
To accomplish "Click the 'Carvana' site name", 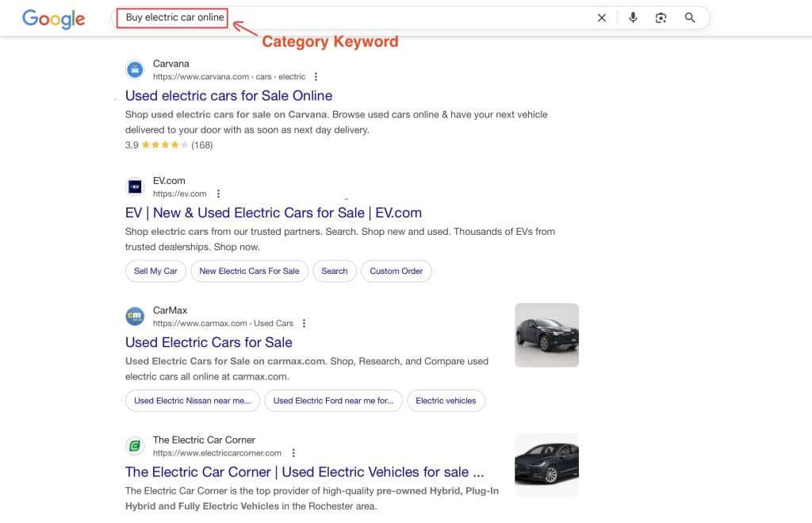I will pyautogui.click(x=171, y=63).
